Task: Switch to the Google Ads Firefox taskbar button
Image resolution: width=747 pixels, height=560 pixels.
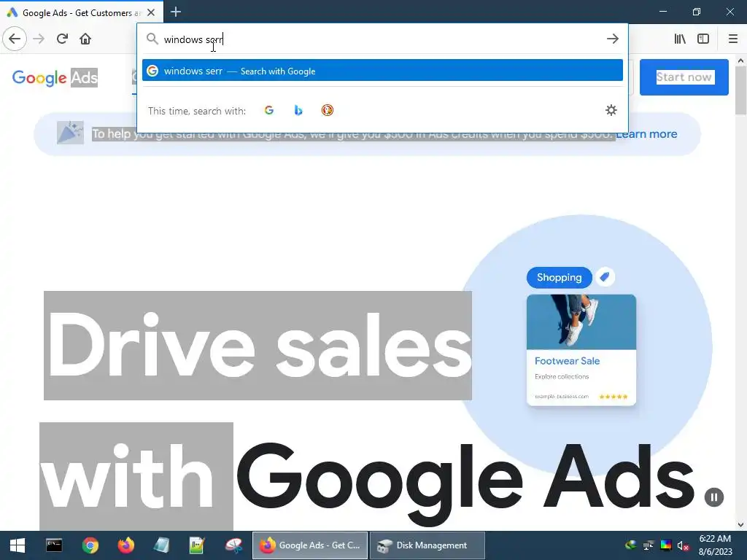Action: click(310, 545)
